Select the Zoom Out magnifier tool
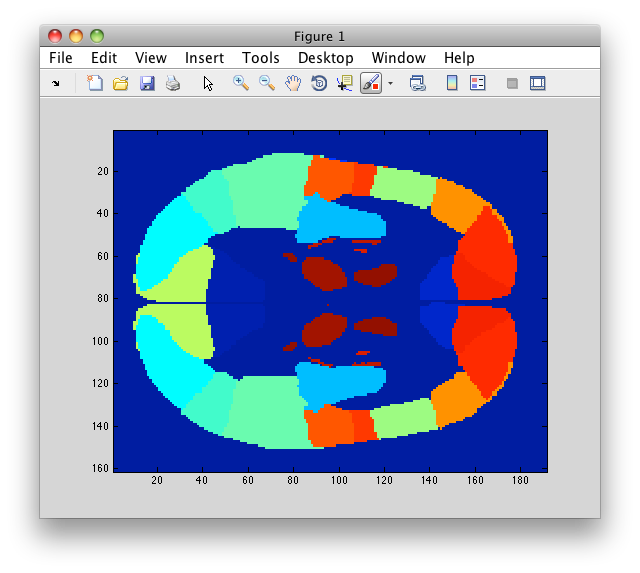Image resolution: width=640 pixels, height=573 pixels. [267, 83]
